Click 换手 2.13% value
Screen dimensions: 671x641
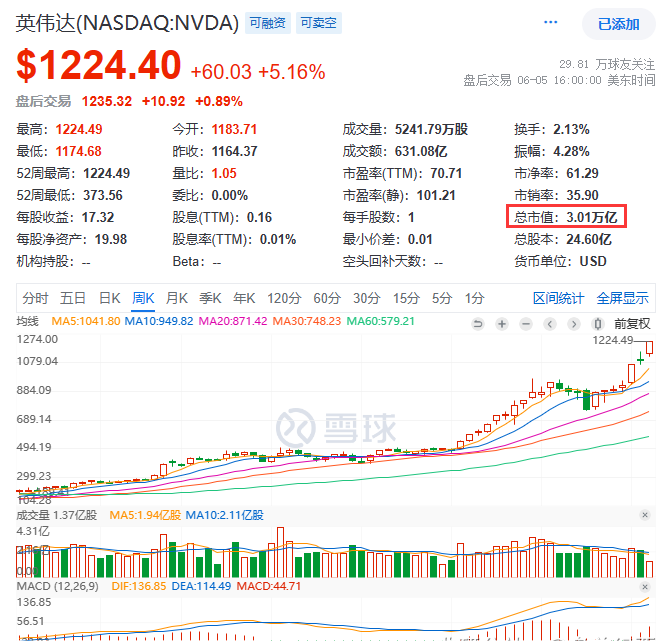(x=571, y=129)
